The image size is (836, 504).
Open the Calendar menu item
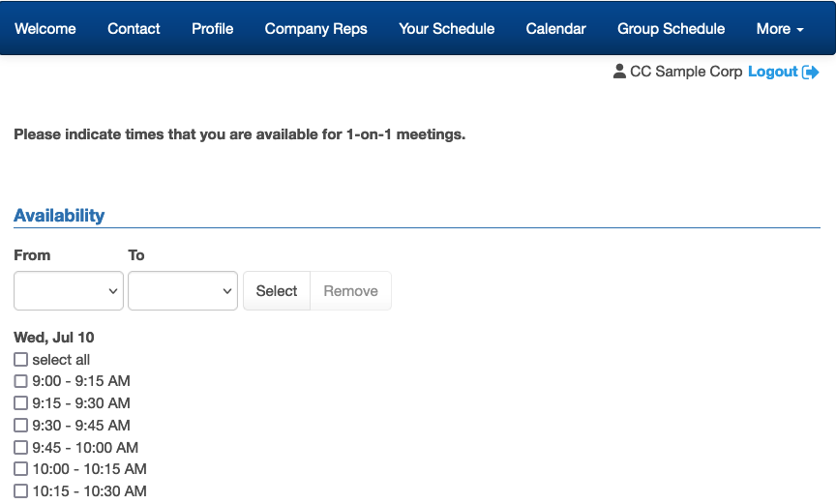(556, 29)
